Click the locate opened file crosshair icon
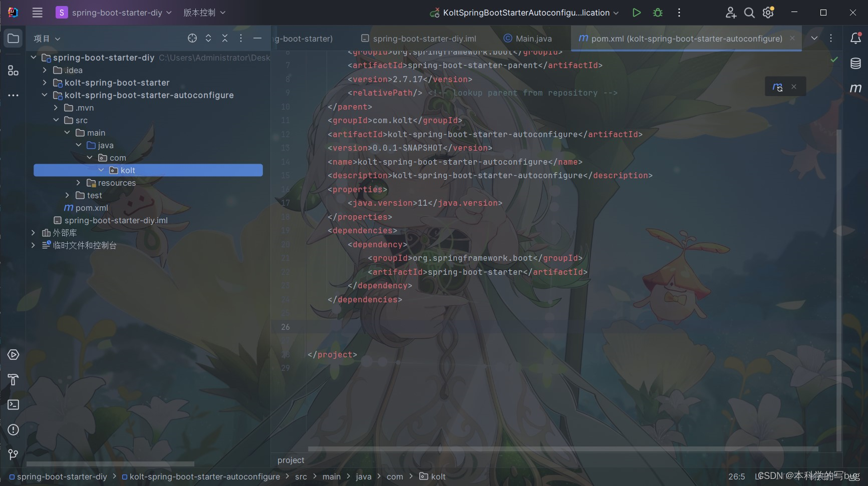 pyautogui.click(x=192, y=38)
